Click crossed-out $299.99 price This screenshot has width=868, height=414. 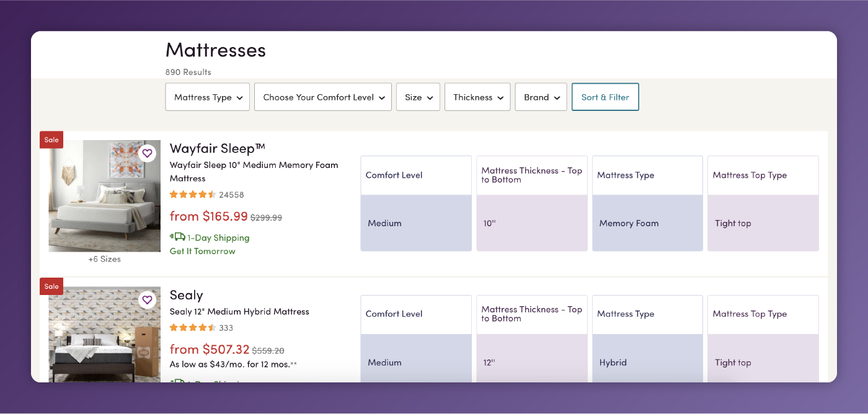266,218
